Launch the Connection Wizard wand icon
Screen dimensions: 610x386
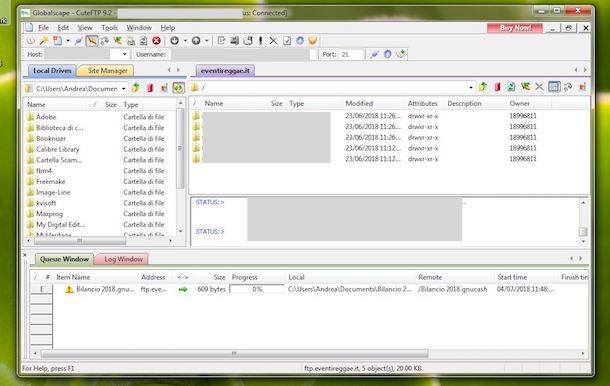[44, 40]
